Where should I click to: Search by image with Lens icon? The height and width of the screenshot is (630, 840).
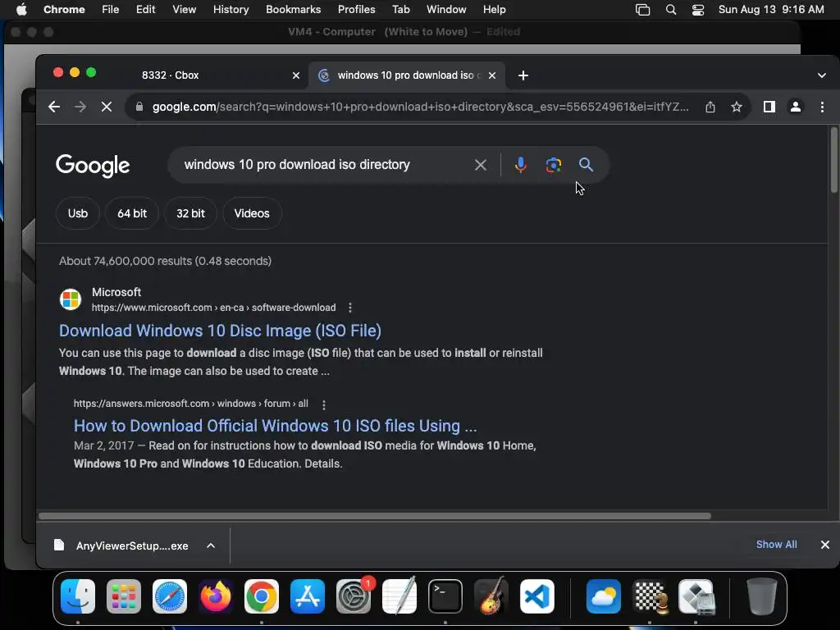click(x=554, y=165)
